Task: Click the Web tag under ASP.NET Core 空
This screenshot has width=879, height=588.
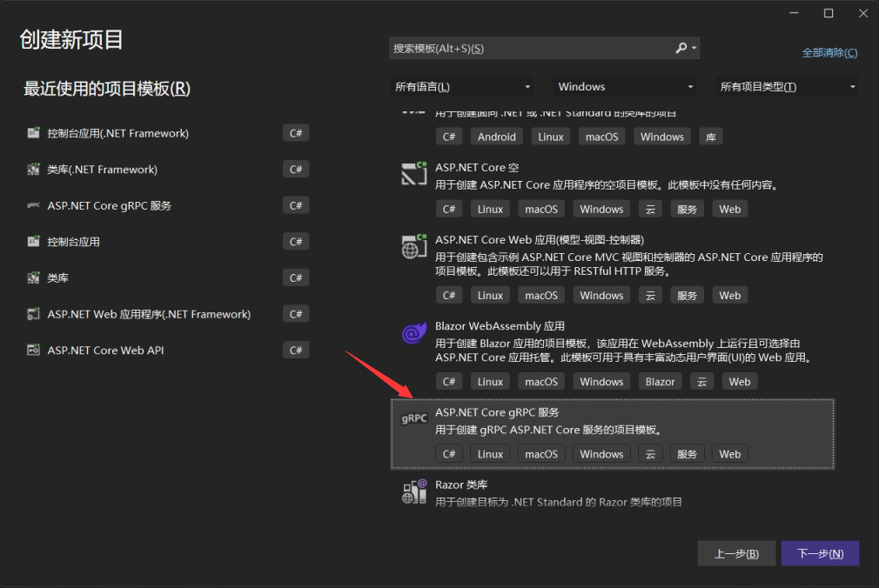Action: tap(730, 209)
